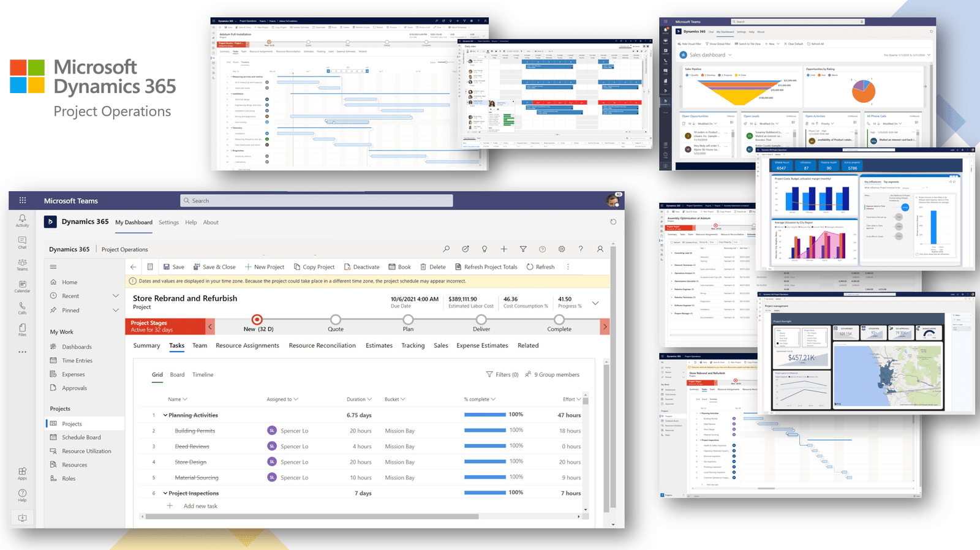Open advanced find filter icon
Viewport: 980px width, 550px height.
tap(523, 249)
